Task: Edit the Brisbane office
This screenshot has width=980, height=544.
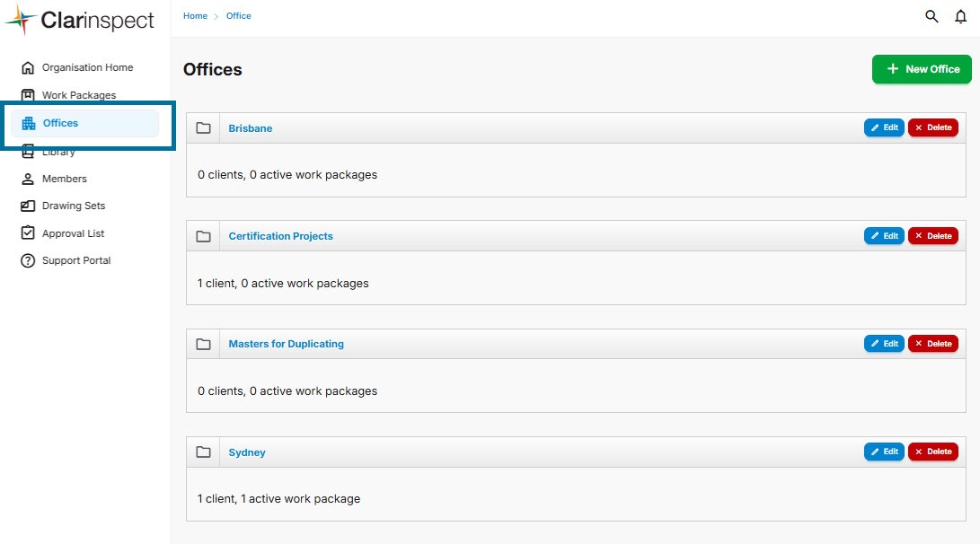Action: pyautogui.click(x=884, y=127)
